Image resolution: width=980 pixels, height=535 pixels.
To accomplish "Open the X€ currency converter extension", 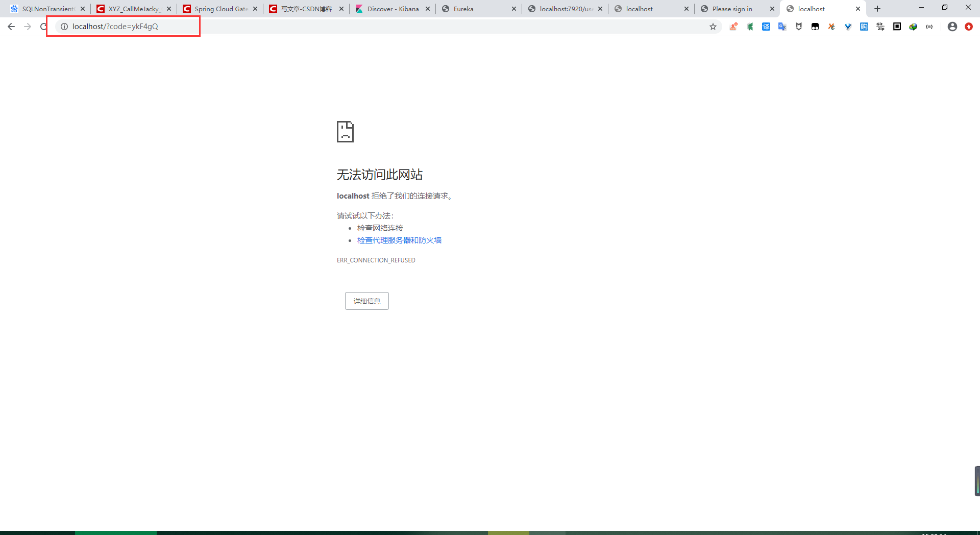I will point(831,27).
